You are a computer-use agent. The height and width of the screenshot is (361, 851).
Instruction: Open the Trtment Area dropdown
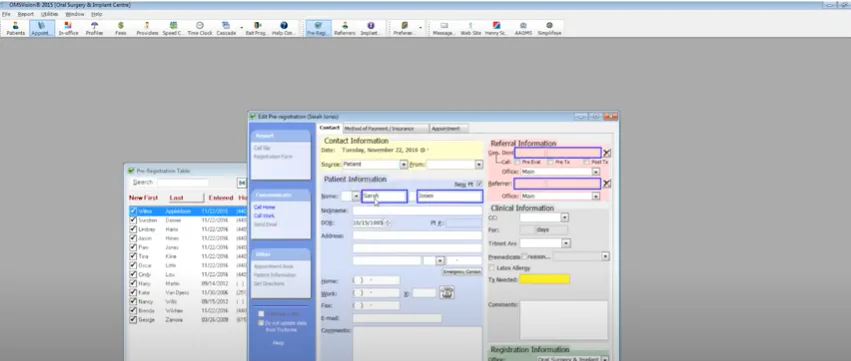click(566, 243)
